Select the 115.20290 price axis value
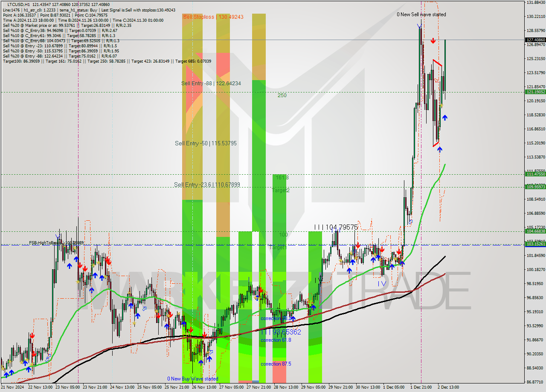 coord(536,143)
